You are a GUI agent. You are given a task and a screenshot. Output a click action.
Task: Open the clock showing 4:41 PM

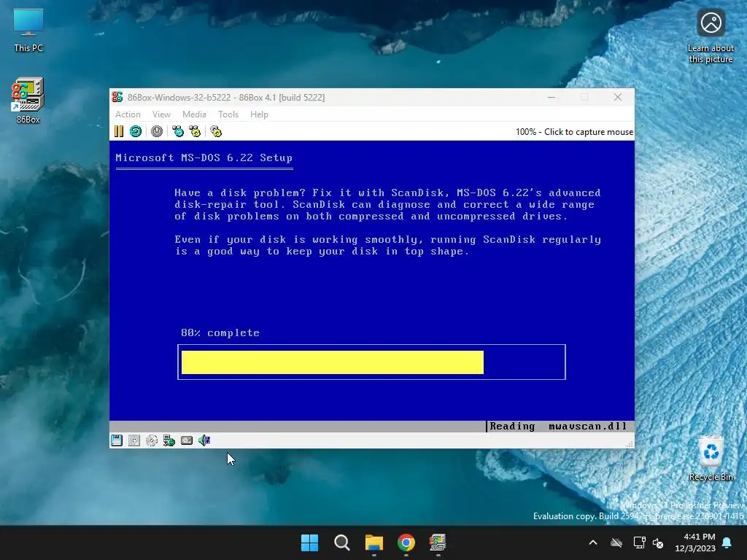[695, 542]
